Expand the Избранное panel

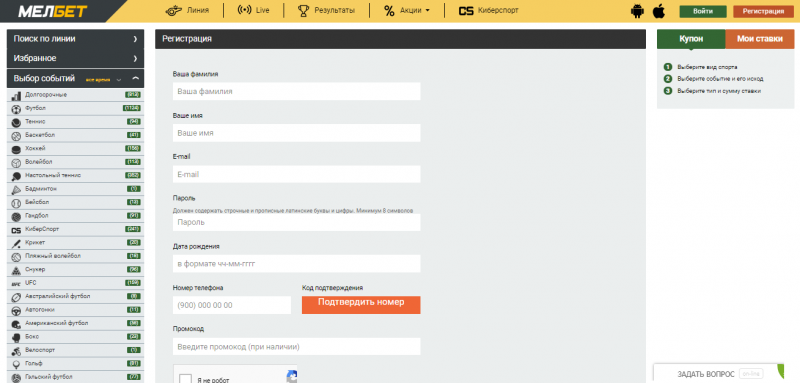pyautogui.click(x=76, y=58)
